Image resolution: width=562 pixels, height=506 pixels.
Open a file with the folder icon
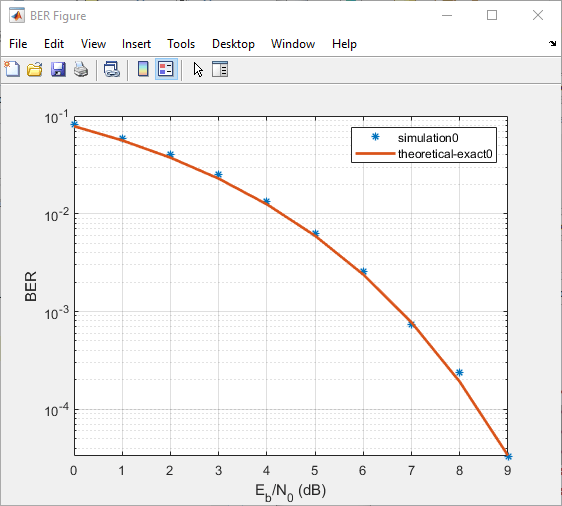pyautogui.click(x=35, y=69)
